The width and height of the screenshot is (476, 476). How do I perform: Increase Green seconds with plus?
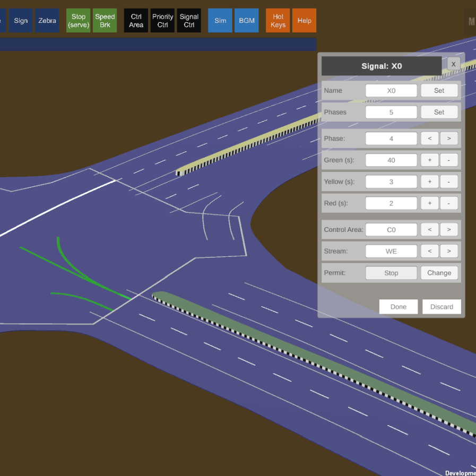click(430, 160)
